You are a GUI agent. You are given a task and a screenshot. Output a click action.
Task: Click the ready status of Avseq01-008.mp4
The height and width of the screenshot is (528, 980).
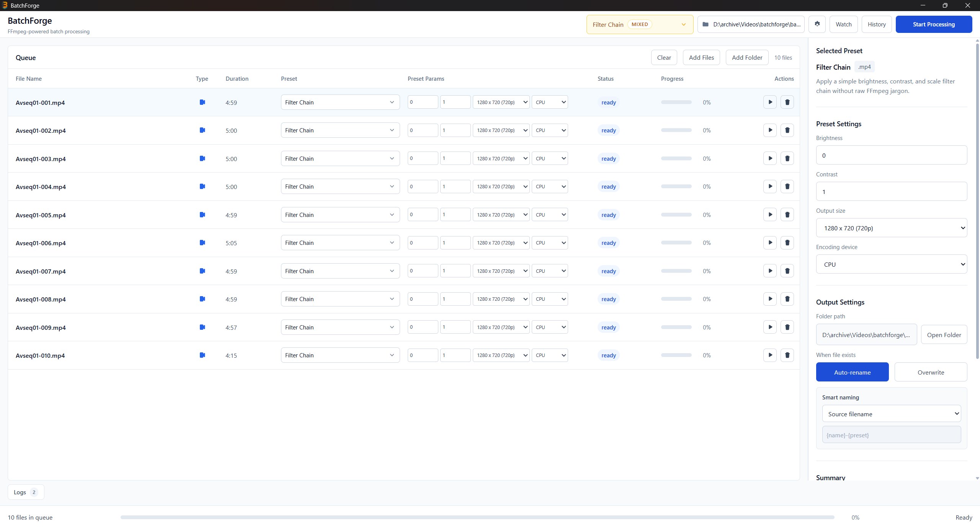(x=608, y=299)
